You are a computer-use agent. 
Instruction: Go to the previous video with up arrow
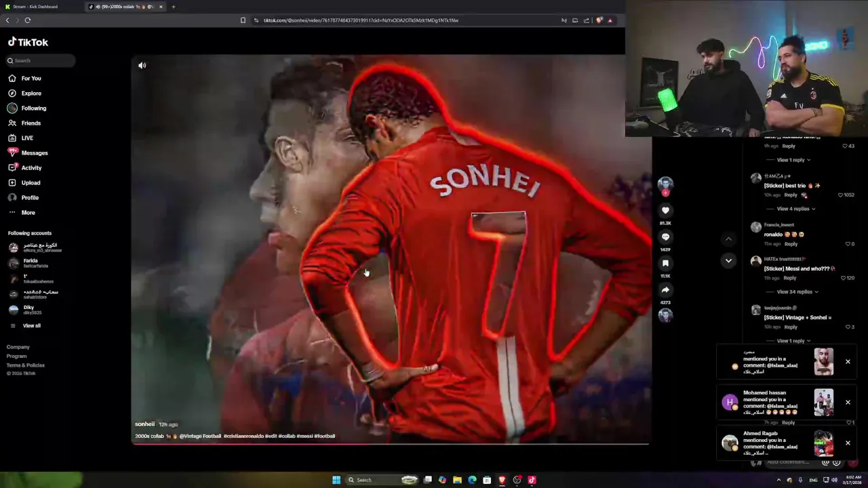[728, 239]
